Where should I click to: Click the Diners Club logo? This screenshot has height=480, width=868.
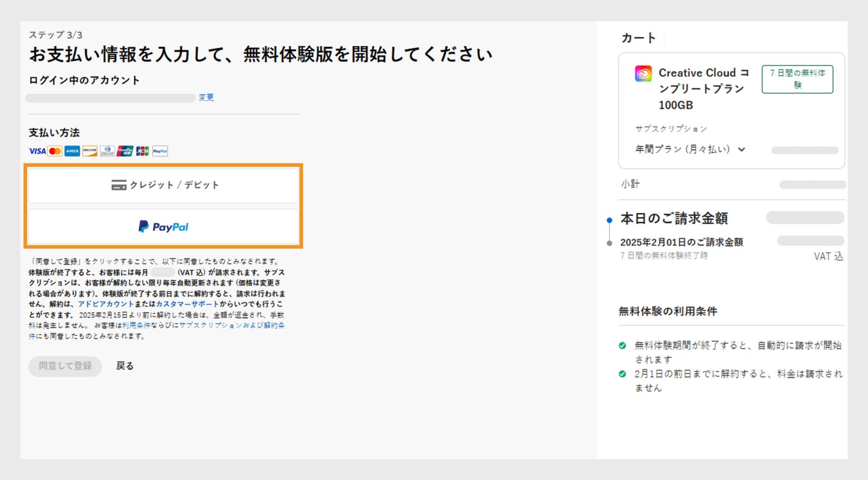pos(107,151)
